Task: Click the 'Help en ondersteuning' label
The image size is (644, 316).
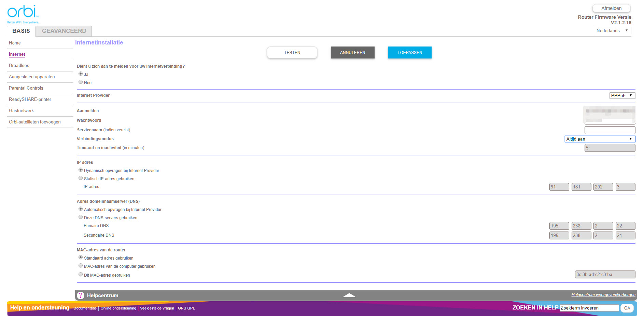Action: [40, 308]
